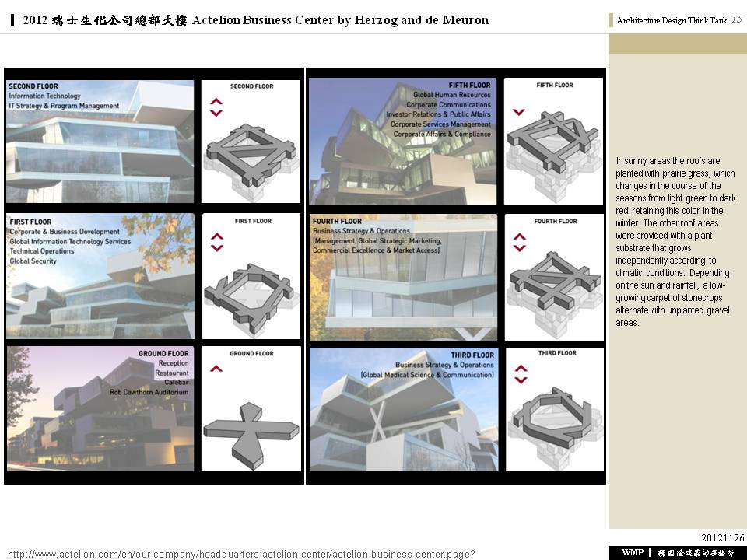The width and height of the screenshot is (747, 560).
Task: Click the up arrow in First Floor panel
Action: tap(217, 236)
